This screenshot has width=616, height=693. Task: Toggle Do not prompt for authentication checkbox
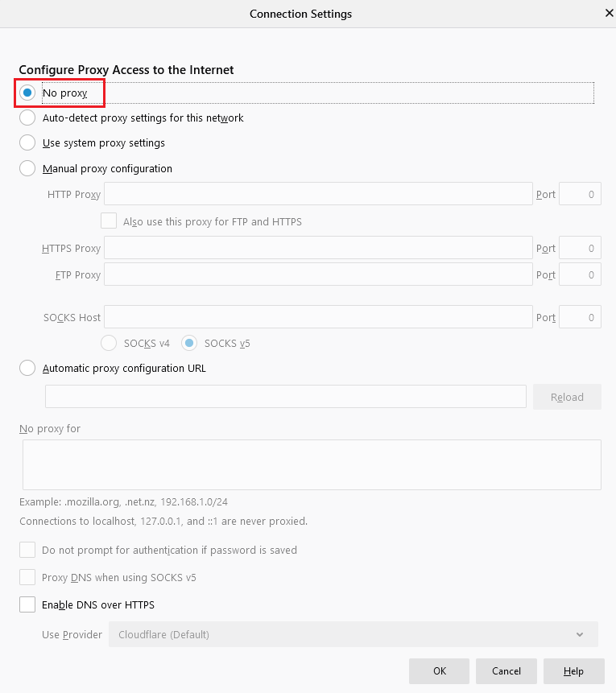pos(27,551)
